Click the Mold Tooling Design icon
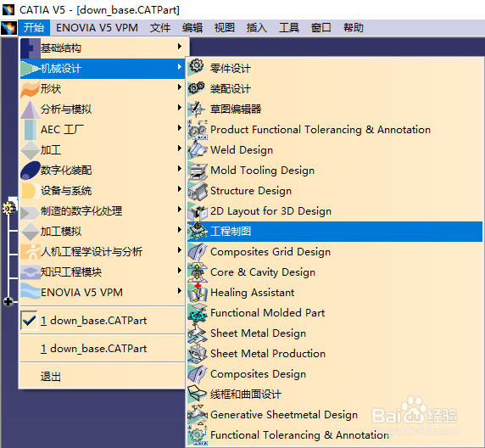Image resolution: width=485 pixels, height=448 pixels. coord(198,171)
